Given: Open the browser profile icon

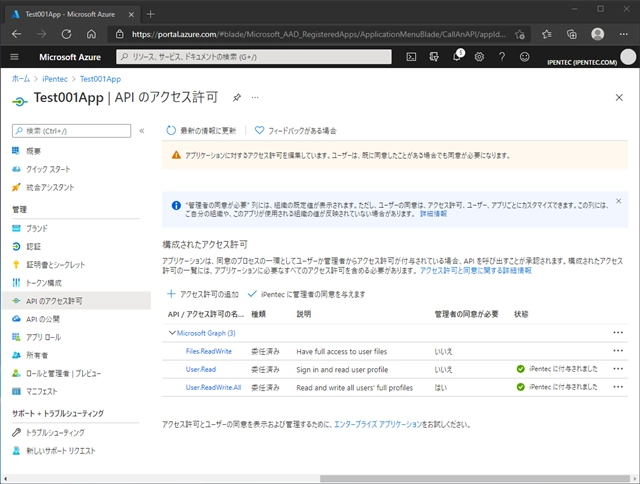Looking at the screenshot, I should 598,34.
